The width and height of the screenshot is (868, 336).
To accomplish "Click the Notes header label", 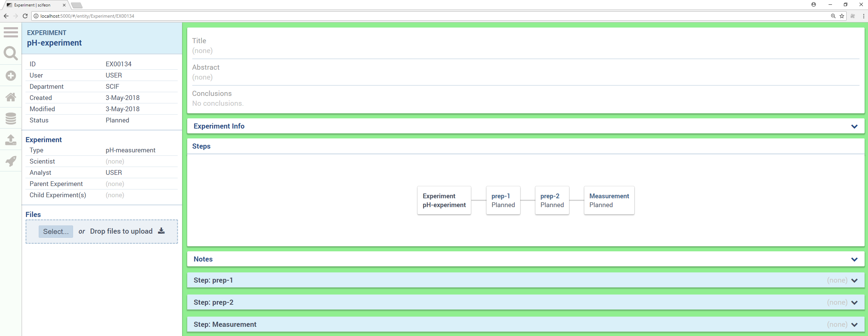I will 203,259.
